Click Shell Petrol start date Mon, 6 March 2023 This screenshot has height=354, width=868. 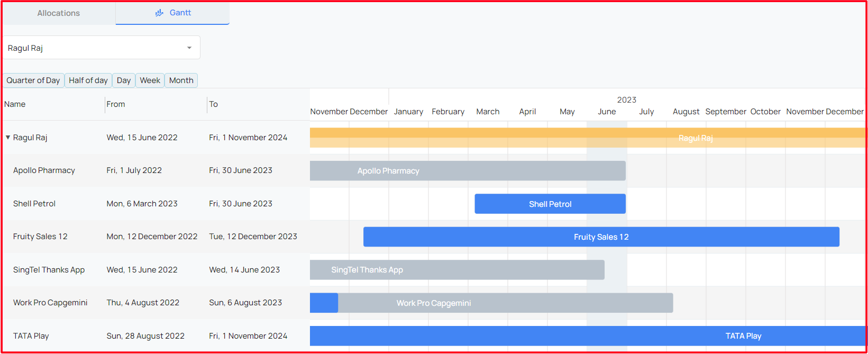(x=142, y=204)
